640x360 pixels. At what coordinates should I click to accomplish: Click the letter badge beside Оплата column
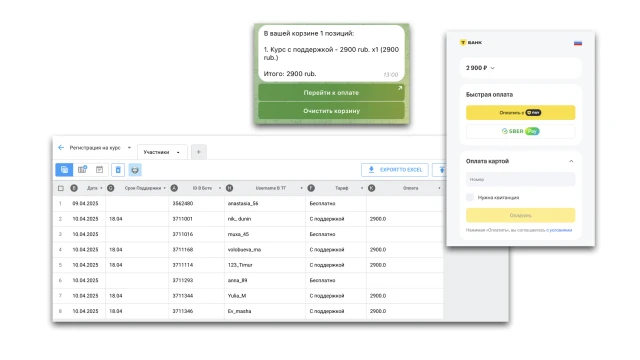371,188
